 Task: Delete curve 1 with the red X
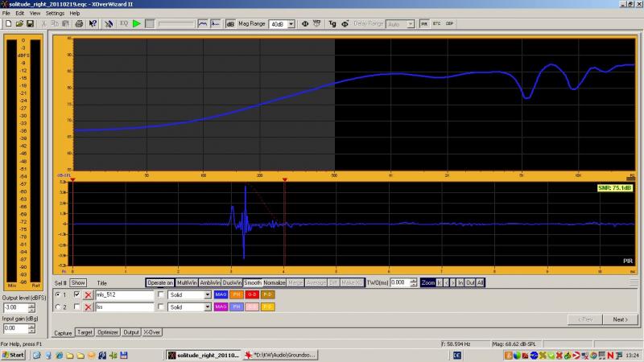pyautogui.click(x=89, y=295)
